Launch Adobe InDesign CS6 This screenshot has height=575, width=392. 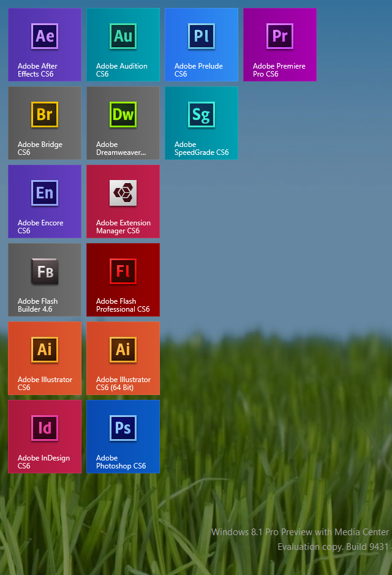click(45, 437)
